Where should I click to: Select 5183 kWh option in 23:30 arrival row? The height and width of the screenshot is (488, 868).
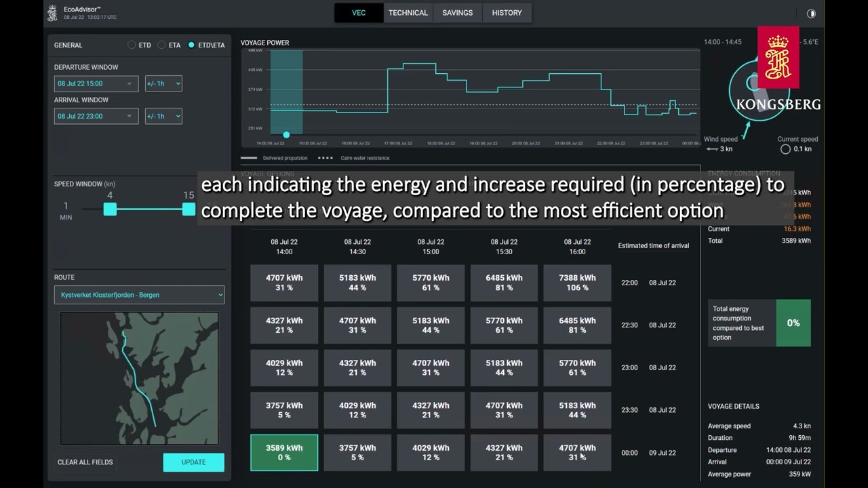(577, 410)
